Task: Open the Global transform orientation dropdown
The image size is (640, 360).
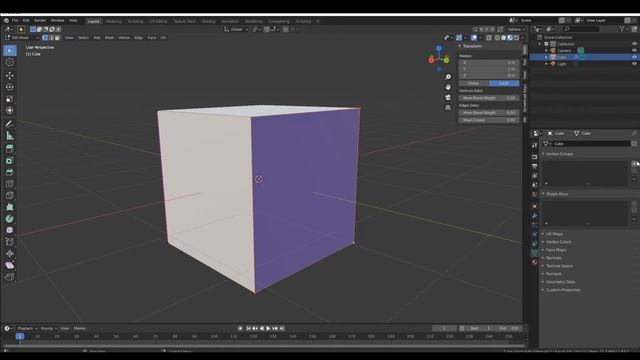Action: coord(236,29)
